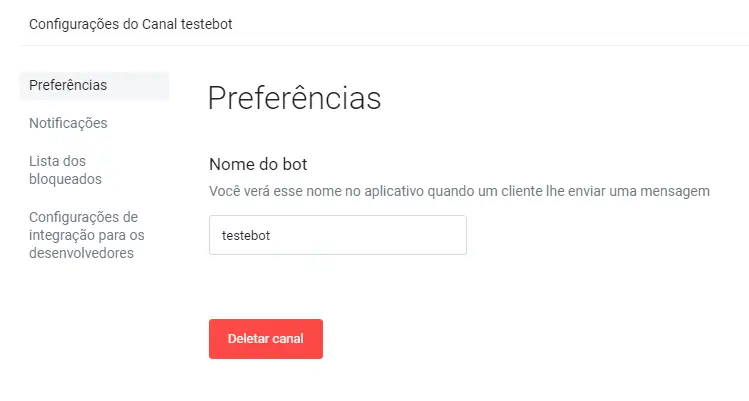Select the testebot value in the input

click(x=247, y=236)
